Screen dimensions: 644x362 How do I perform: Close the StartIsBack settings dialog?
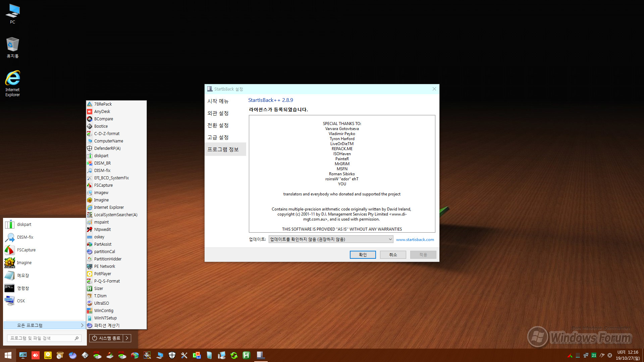[x=434, y=89]
